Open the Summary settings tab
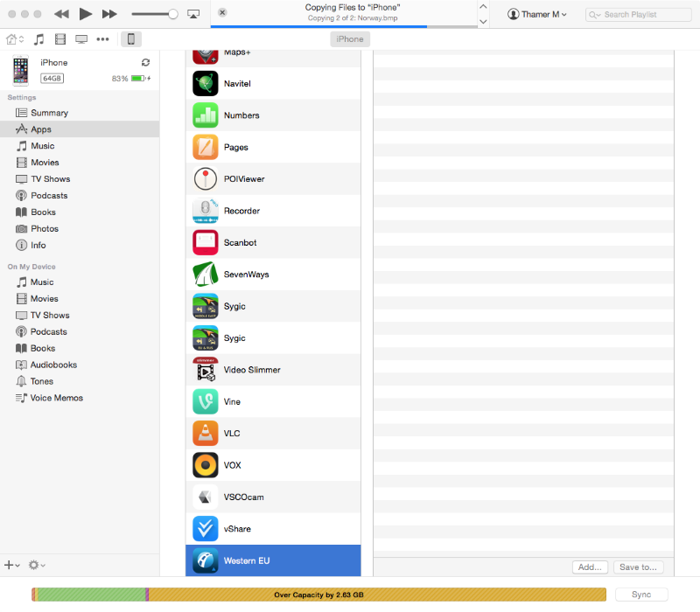Screen dimensions: 700x612 (x=80, y=113)
